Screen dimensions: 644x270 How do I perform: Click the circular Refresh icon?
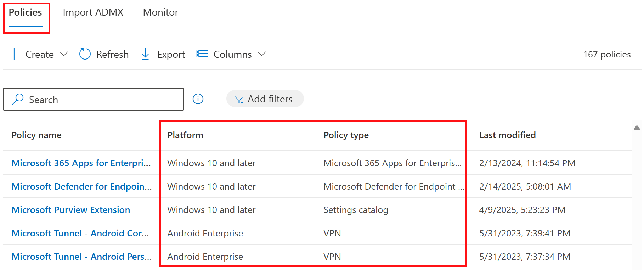coord(85,54)
